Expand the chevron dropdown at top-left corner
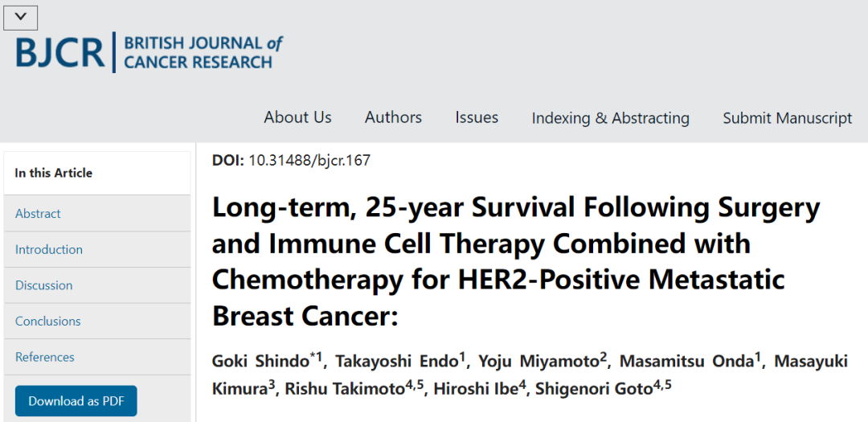 [20, 17]
